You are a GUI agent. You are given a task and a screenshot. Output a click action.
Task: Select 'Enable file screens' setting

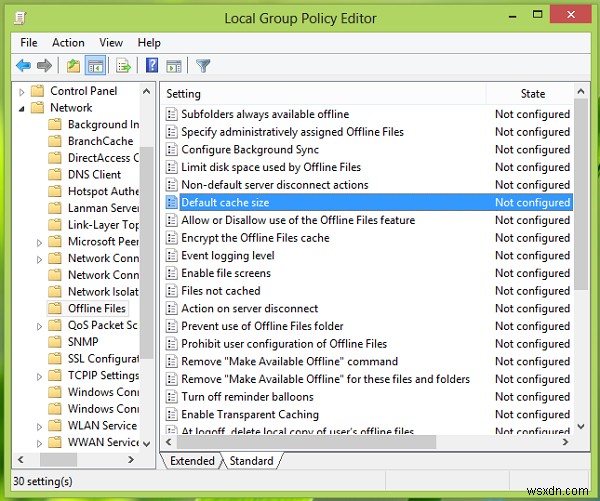click(x=226, y=273)
